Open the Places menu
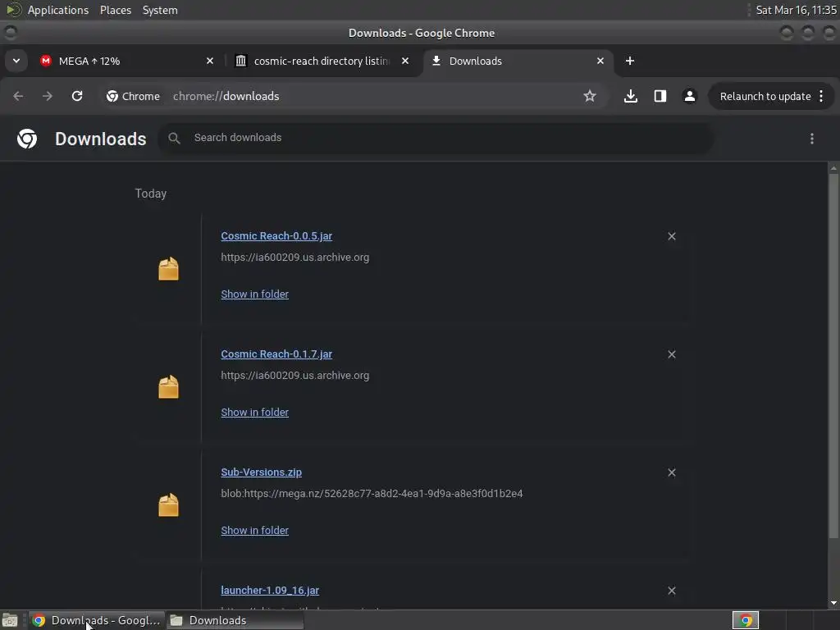Image resolution: width=840 pixels, height=630 pixels. coord(116,10)
